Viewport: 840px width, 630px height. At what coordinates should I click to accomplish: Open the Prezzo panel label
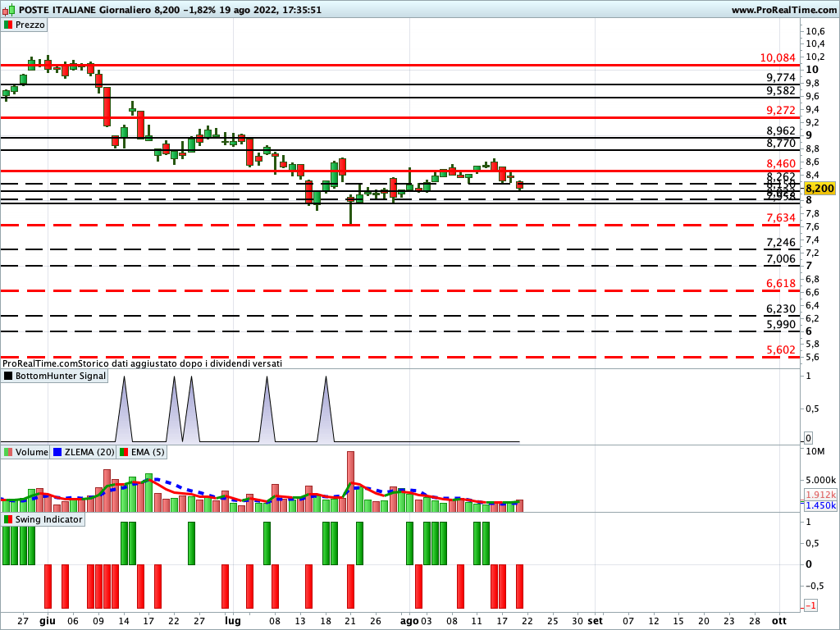pos(30,25)
